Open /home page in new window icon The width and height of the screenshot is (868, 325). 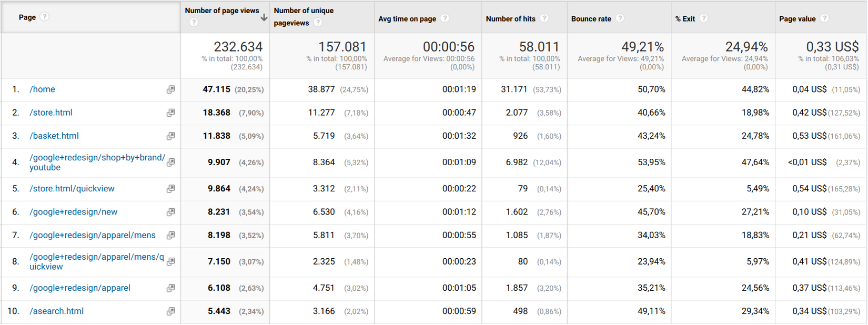click(x=170, y=90)
